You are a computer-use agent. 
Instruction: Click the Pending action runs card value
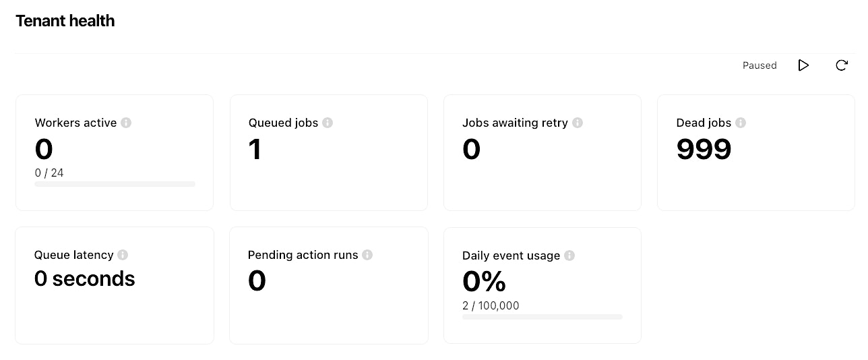pyautogui.click(x=257, y=280)
